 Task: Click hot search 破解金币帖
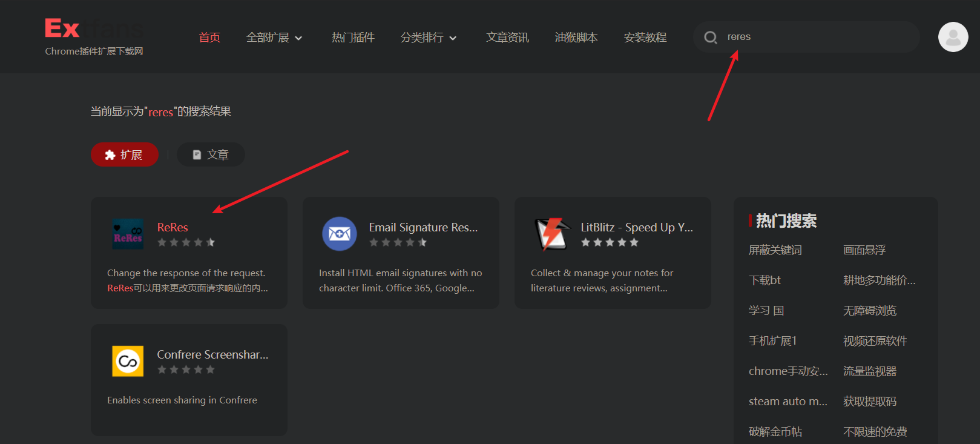775,432
